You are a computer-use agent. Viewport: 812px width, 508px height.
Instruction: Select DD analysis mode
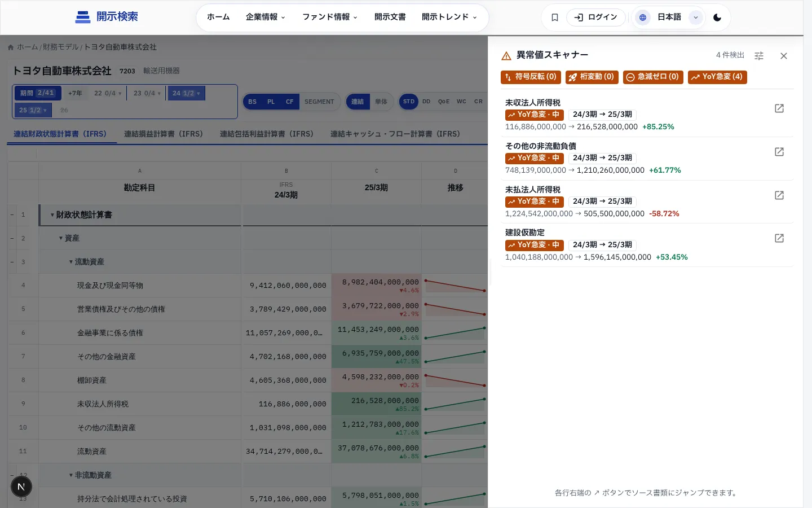pos(426,102)
